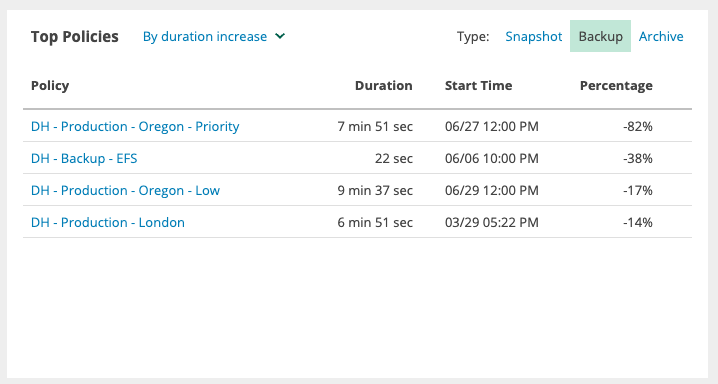Image resolution: width=718 pixels, height=384 pixels.
Task: Select the Backup type tab
Action: coord(600,36)
